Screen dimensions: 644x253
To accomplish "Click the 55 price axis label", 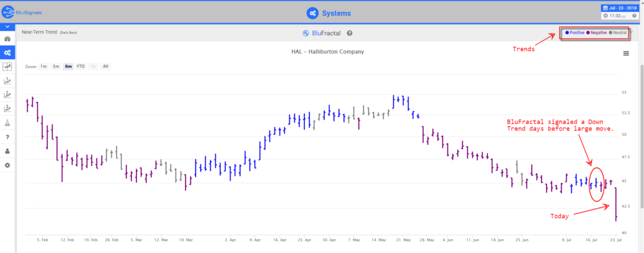I will [624, 93].
